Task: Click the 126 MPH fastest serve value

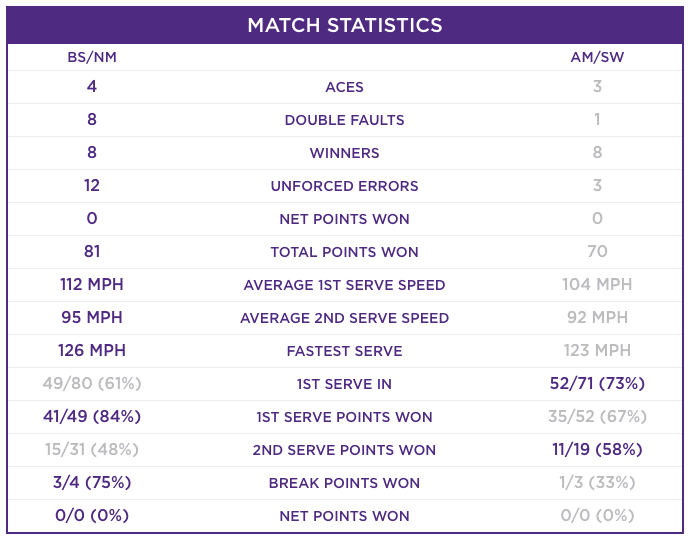Action: pos(92,350)
